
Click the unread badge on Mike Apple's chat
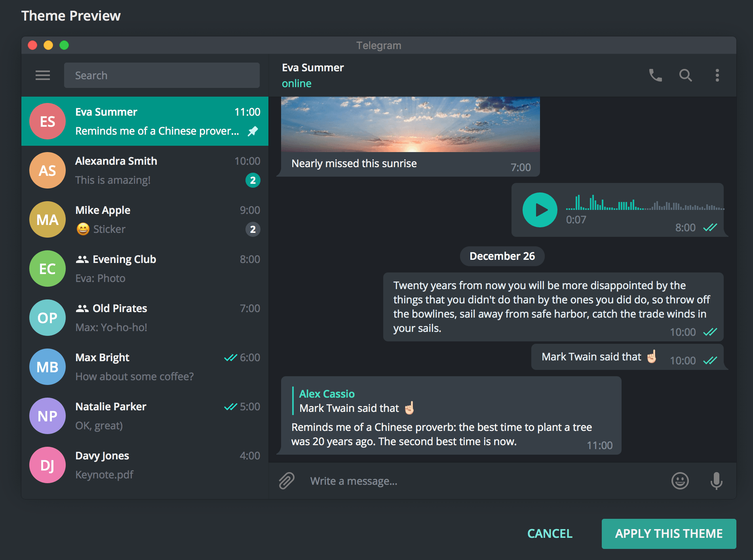point(253,229)
